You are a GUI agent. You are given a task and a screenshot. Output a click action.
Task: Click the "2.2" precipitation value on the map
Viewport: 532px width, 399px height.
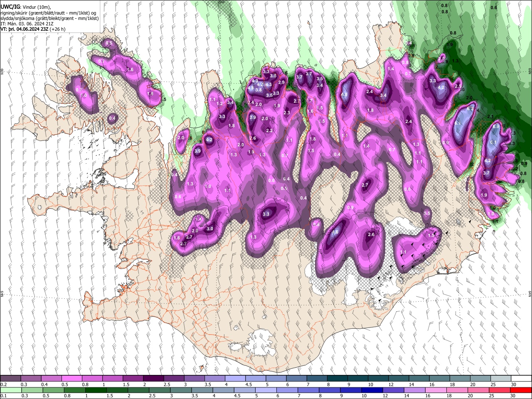pyautogui.click(x=269, y=131)
